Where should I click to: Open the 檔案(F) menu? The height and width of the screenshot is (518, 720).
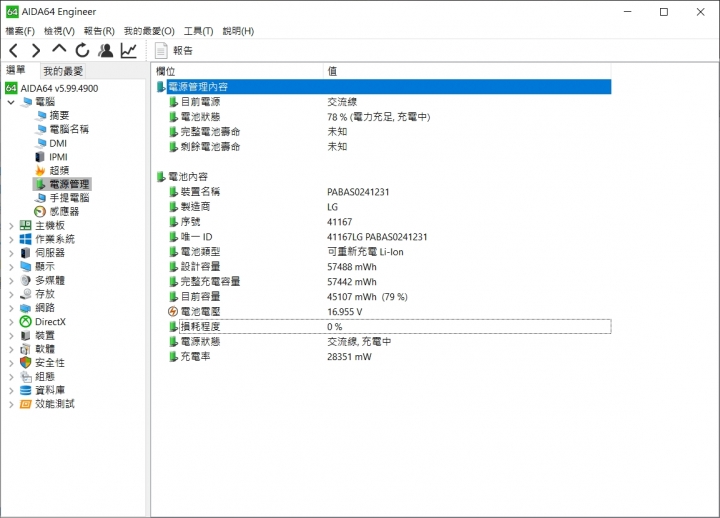coord(20,31)
